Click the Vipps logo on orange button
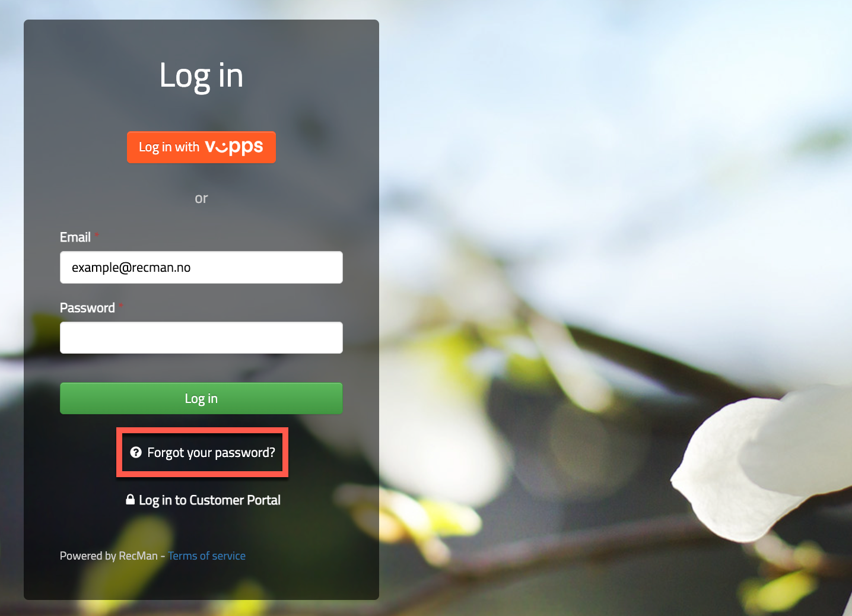This screenshot has height=616, width=852. [234, 147]
